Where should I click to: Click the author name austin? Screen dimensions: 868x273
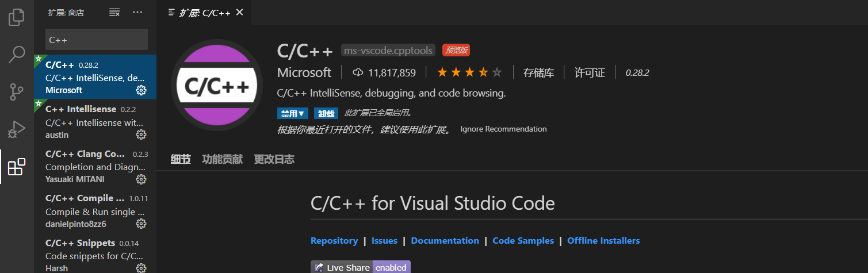point(57,134)
